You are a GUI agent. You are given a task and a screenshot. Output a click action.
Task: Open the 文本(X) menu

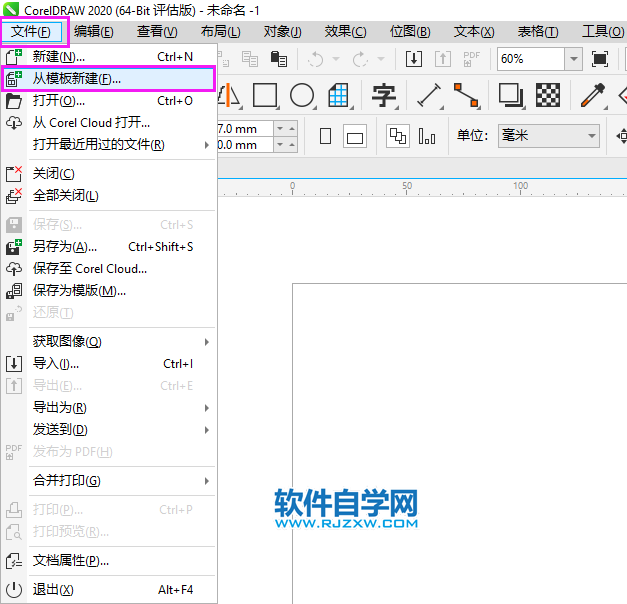click(x=474, y=32)
